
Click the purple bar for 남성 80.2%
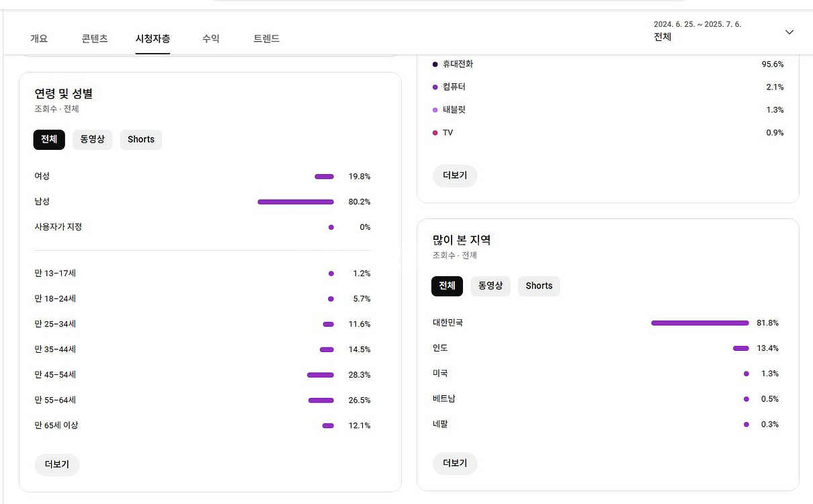pyautogui.click(x=296, y=202)
